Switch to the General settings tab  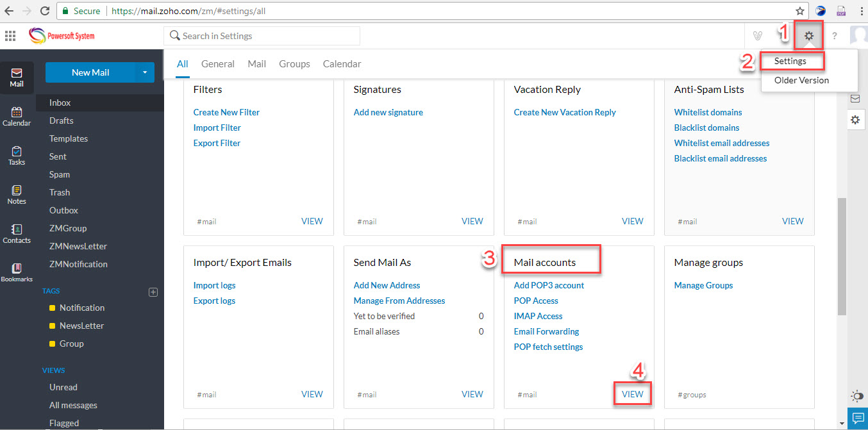[218, 64]
